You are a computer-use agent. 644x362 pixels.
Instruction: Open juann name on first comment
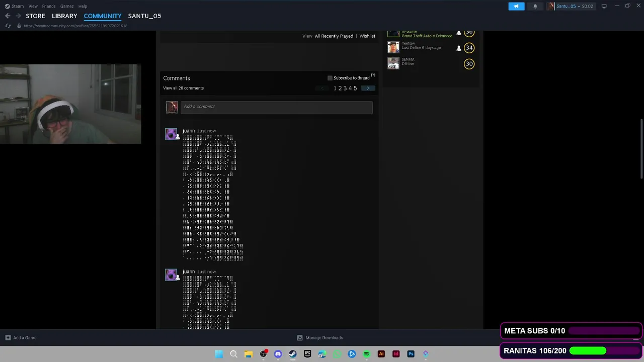[189, 131]
